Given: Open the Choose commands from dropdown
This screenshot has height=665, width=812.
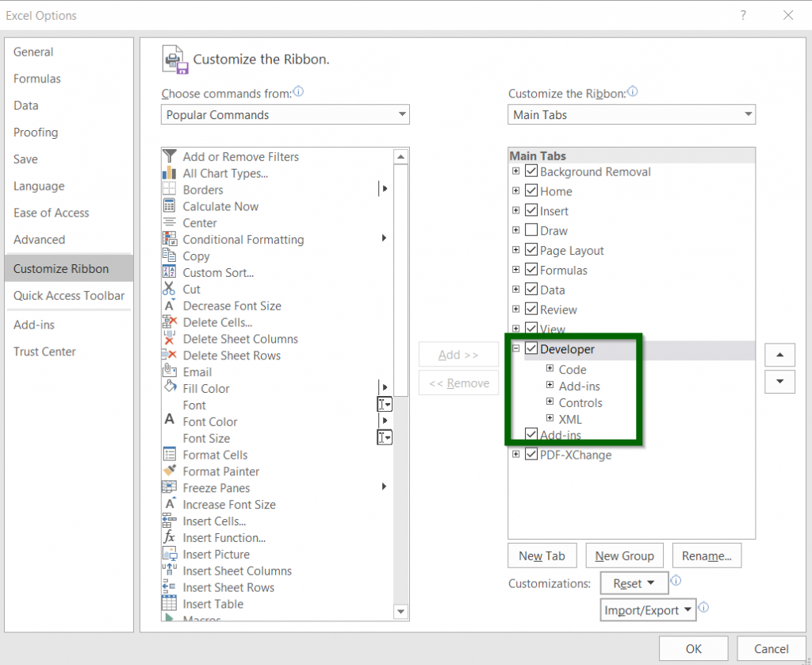Looking at the screenshot, I should coord(285,115).
